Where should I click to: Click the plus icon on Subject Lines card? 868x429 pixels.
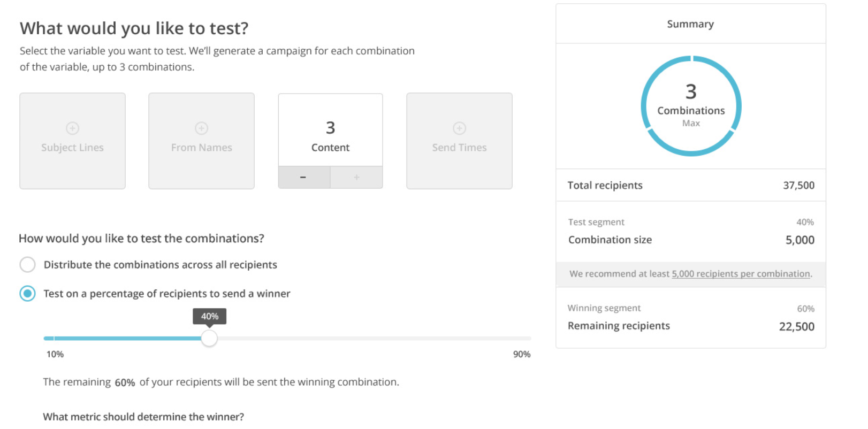72,128
